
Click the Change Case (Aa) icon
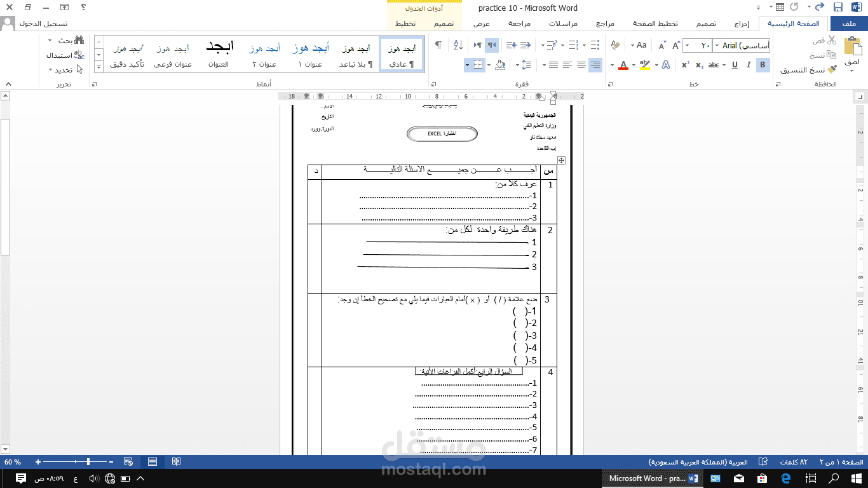click(641, 44)
